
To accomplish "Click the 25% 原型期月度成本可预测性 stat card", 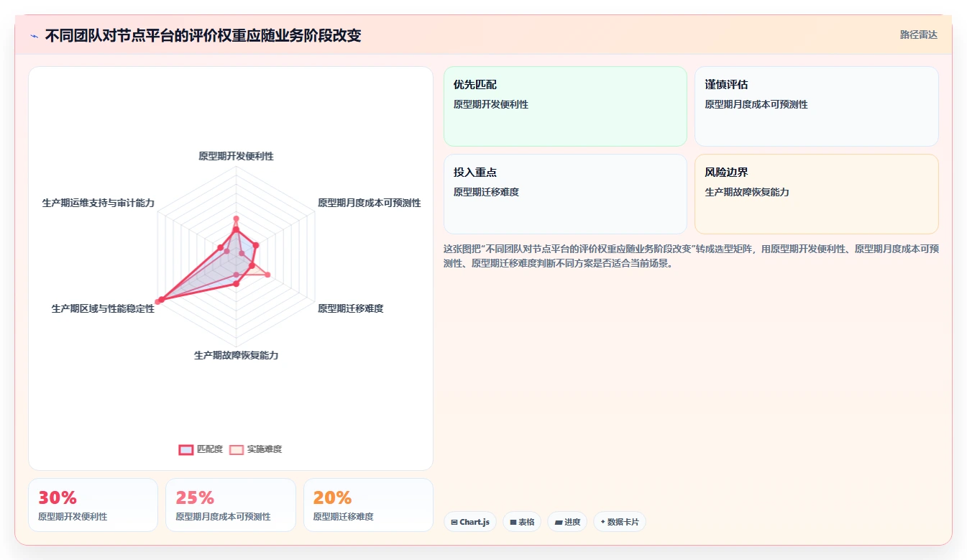I will coord(231,505).
